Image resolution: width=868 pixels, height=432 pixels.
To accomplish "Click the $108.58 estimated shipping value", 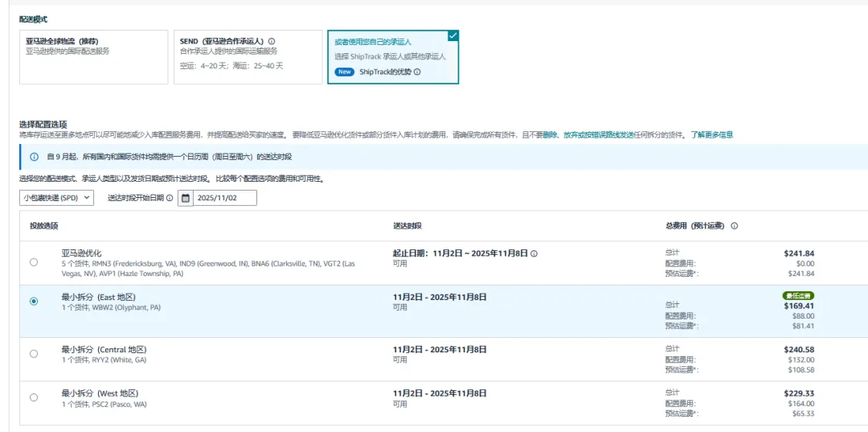I will click(x=801, y=369).
